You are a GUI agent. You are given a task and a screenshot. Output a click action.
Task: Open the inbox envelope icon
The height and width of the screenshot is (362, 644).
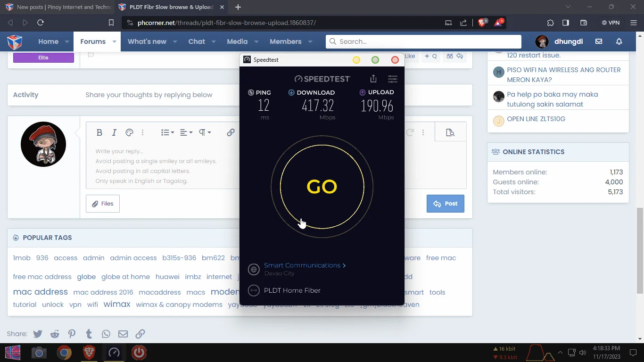click(599, 41)
